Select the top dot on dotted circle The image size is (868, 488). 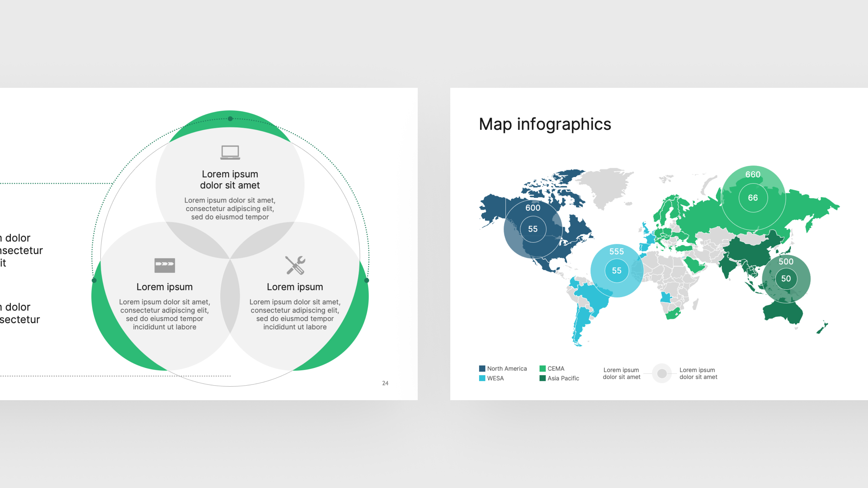point(230,118)
